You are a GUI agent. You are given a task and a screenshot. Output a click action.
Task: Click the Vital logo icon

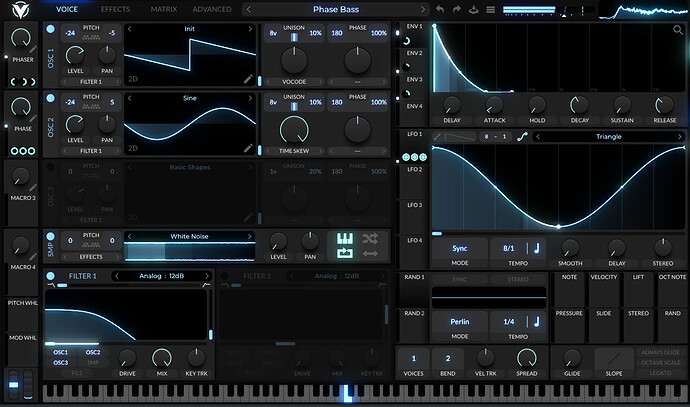pos(19,9)
